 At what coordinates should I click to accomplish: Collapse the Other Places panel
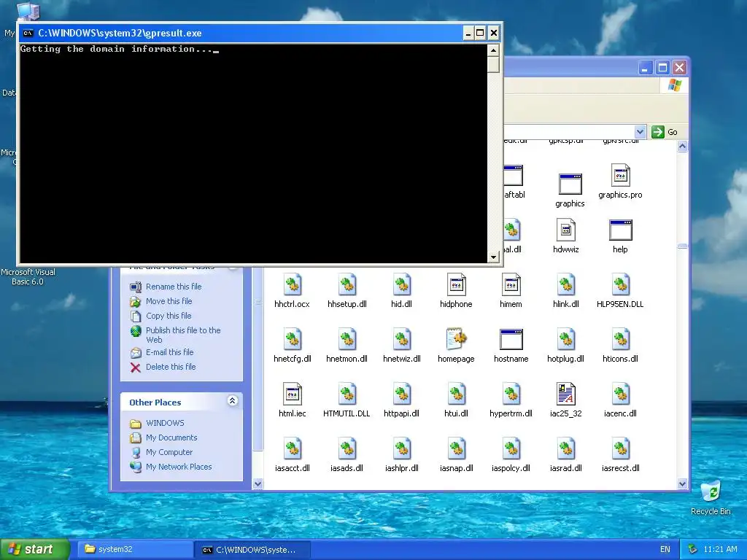(233, 401)
